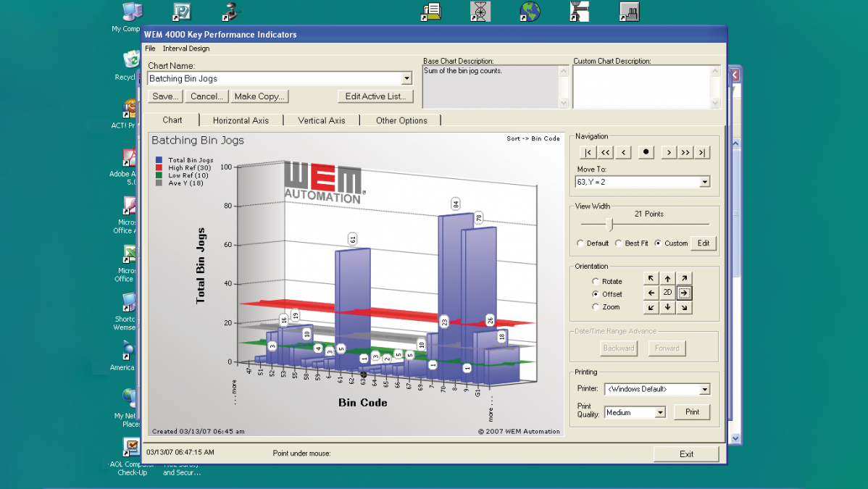Select the Zoom orientation mode
The image size is (868, 489).
pyautogui.click(x=597, y=306)
